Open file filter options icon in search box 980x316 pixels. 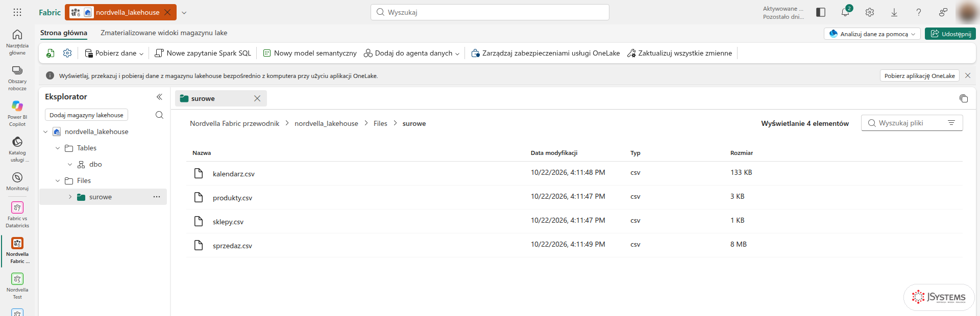pyautogui.click(x=951, y=123)
